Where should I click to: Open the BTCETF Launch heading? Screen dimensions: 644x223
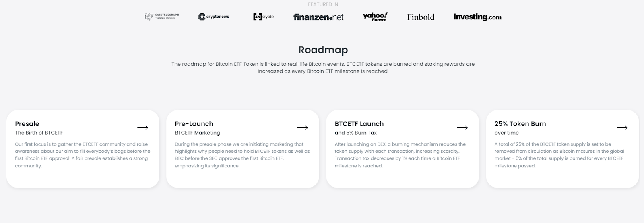tap(359, 124)
